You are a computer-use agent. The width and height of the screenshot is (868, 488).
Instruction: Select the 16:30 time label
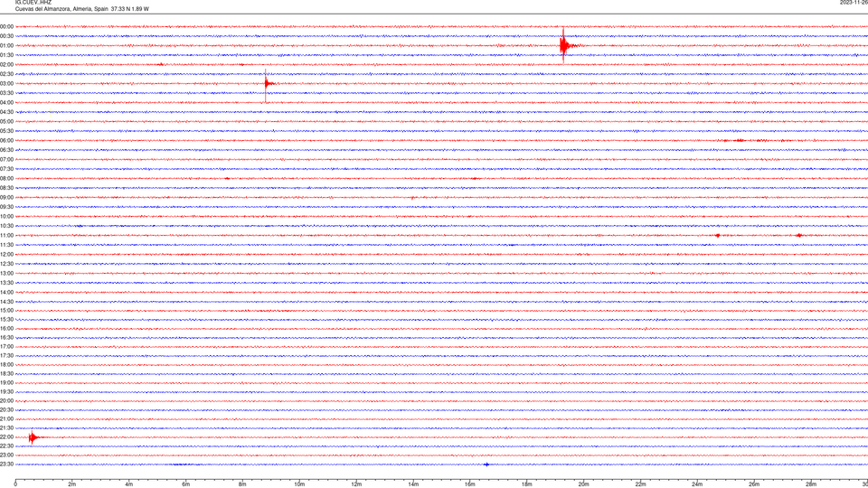point(6,337)
